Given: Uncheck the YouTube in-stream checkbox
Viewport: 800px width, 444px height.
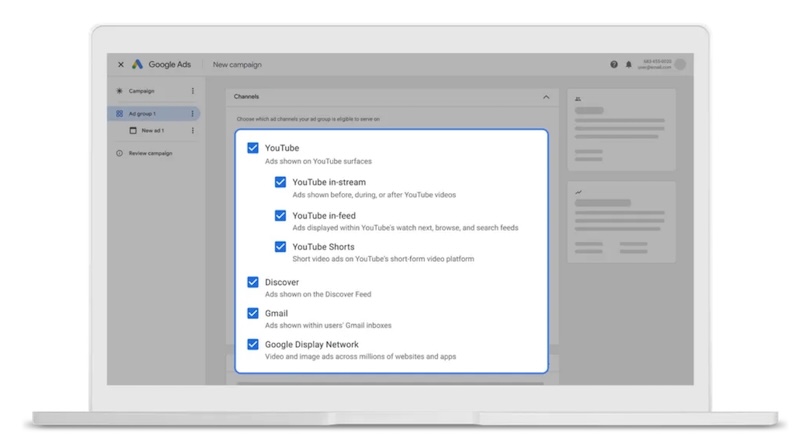Looking at the screenshot, I should [280, 182].
